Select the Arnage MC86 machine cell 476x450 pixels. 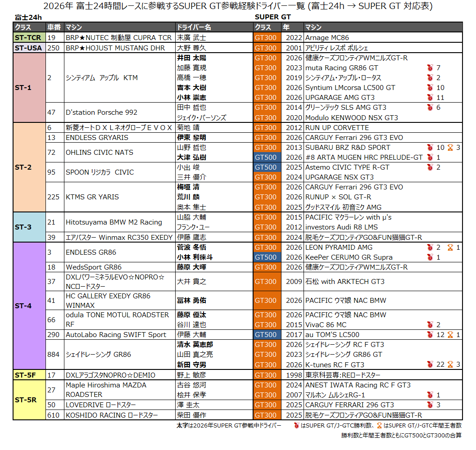[383, 38]
